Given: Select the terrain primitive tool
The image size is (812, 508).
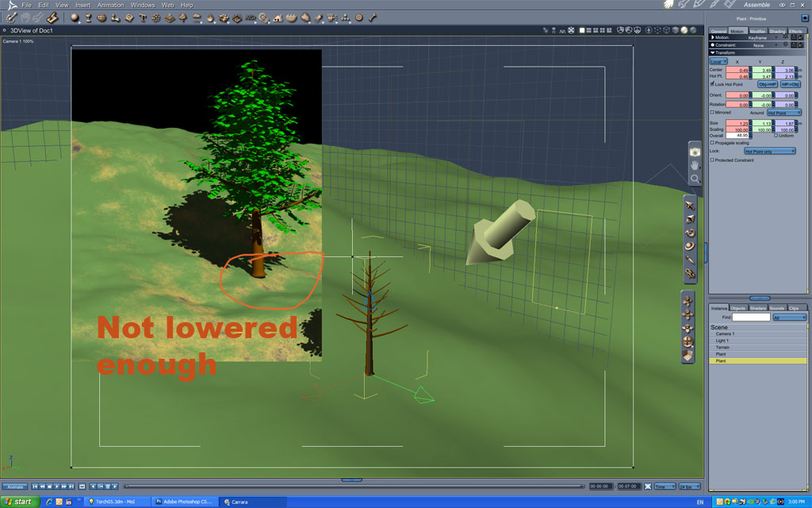Looking at the screenshot, I should [x=170, y=17].
